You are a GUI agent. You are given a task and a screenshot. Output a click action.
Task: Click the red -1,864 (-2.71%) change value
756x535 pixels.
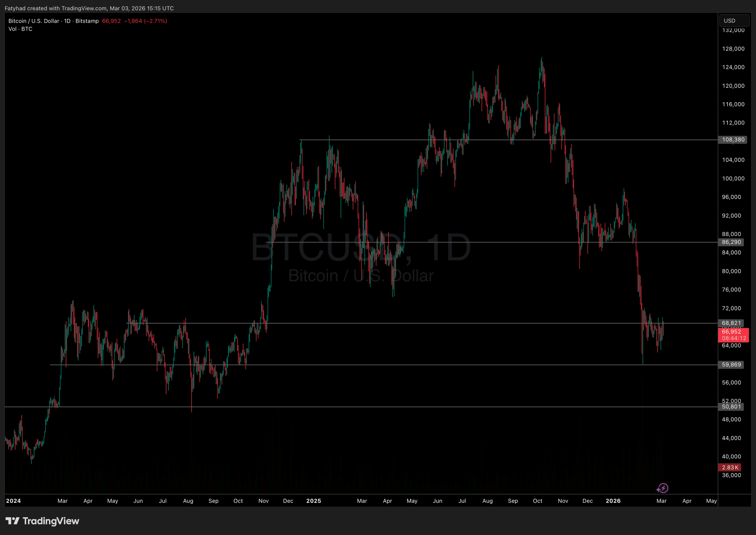[x=145, y=21]
